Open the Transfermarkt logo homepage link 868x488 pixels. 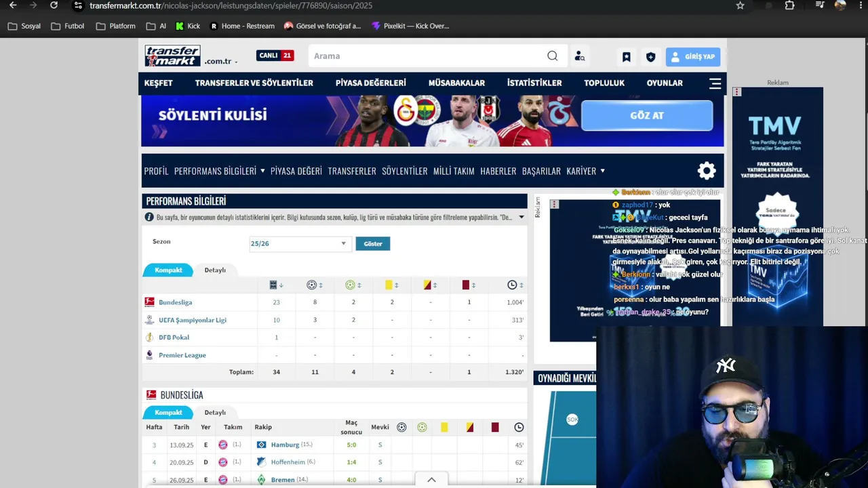pos(172,56)
